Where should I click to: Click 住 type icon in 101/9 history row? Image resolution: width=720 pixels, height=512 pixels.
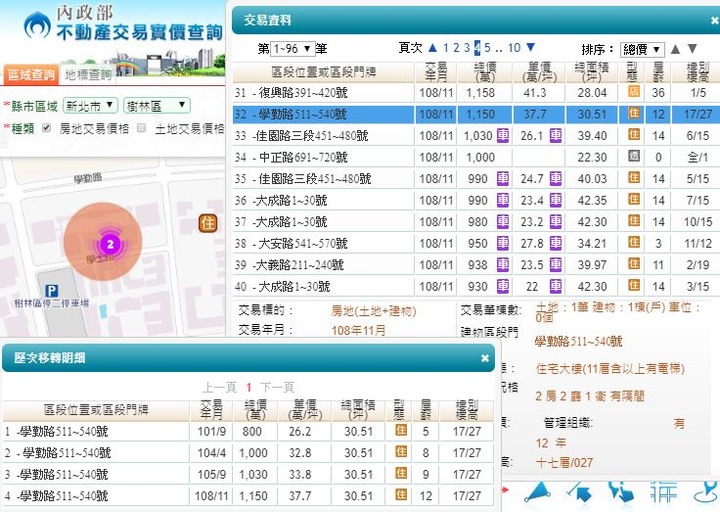(x=401, y=430)
